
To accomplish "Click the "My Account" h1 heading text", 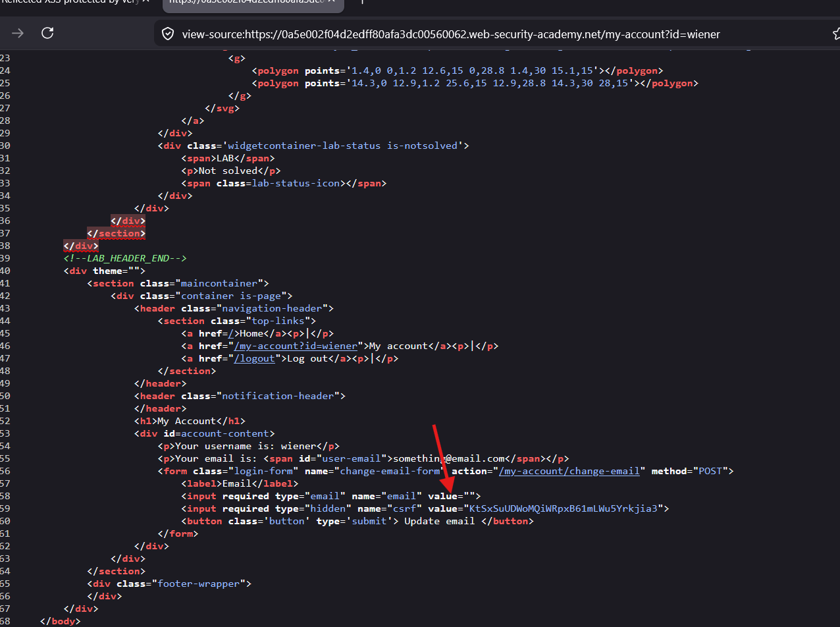I will 187,421.
